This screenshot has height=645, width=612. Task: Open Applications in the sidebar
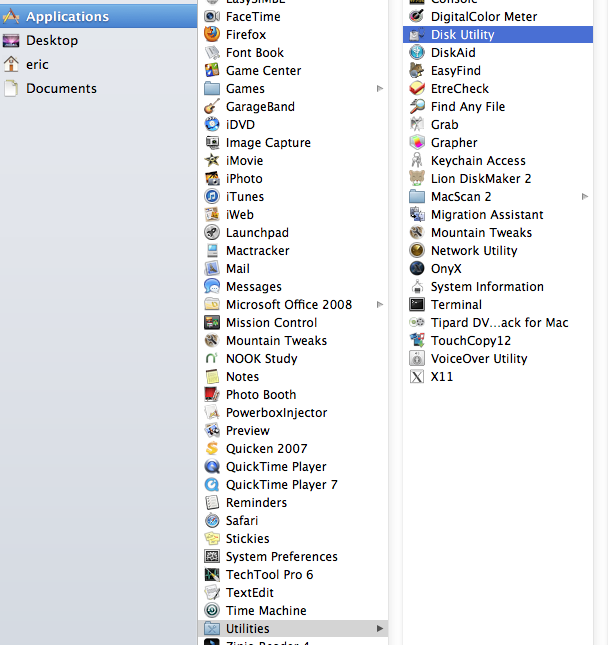[x=99, y=16]
